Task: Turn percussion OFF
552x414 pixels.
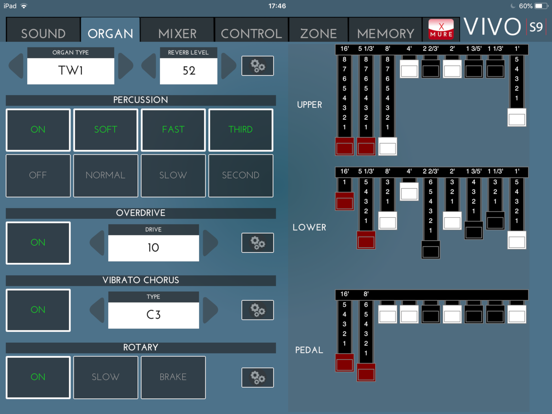Action: [x=38, y=175]
